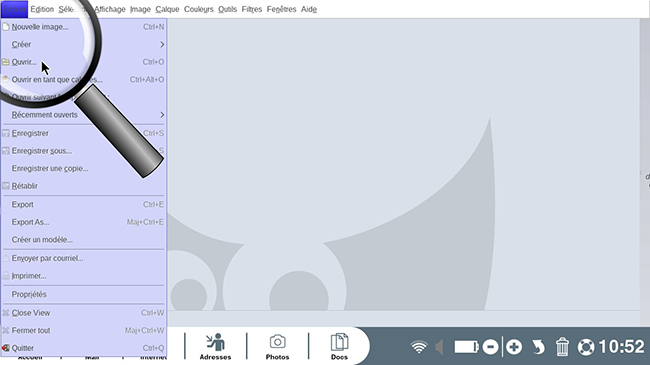Choose Ouvrir en tant que calques...
Viewport: 650px width, 365px height.
point(83,80)
